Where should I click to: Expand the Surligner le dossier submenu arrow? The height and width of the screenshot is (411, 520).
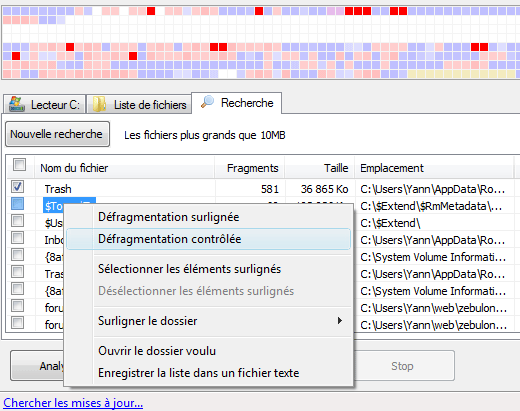pos(339,321)
